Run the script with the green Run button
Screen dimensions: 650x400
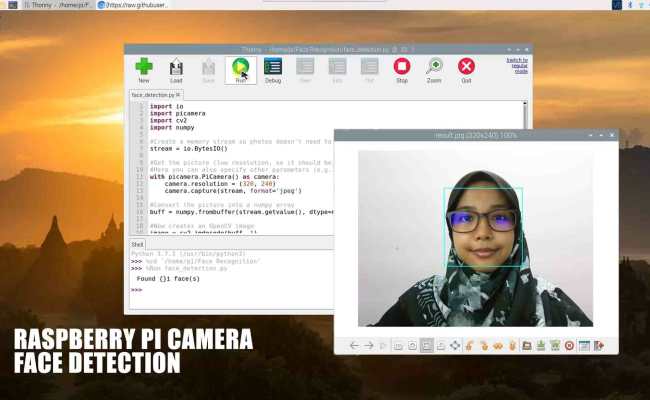pos(240,70)
